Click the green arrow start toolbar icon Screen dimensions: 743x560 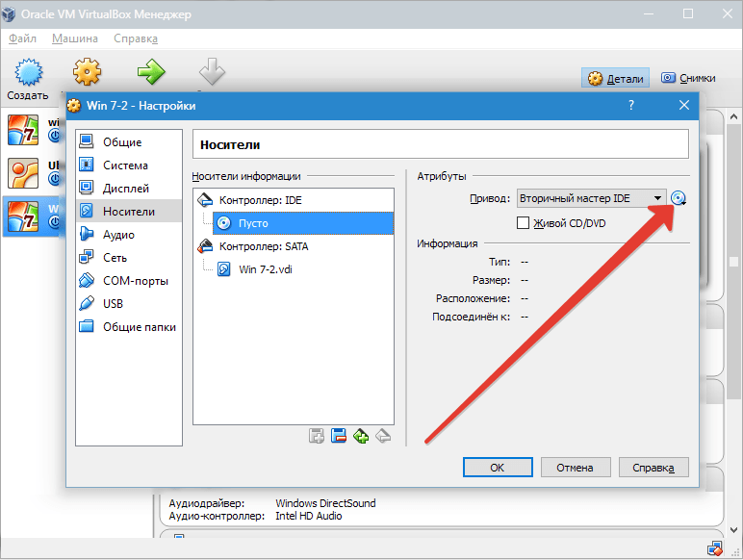click(x=150, y=73)
